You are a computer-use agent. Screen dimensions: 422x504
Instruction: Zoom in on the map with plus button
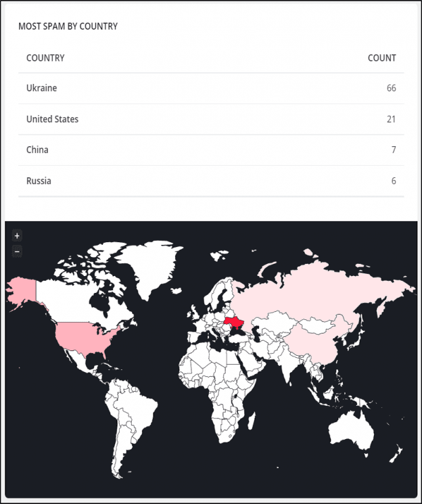click(x=17, y=235)
